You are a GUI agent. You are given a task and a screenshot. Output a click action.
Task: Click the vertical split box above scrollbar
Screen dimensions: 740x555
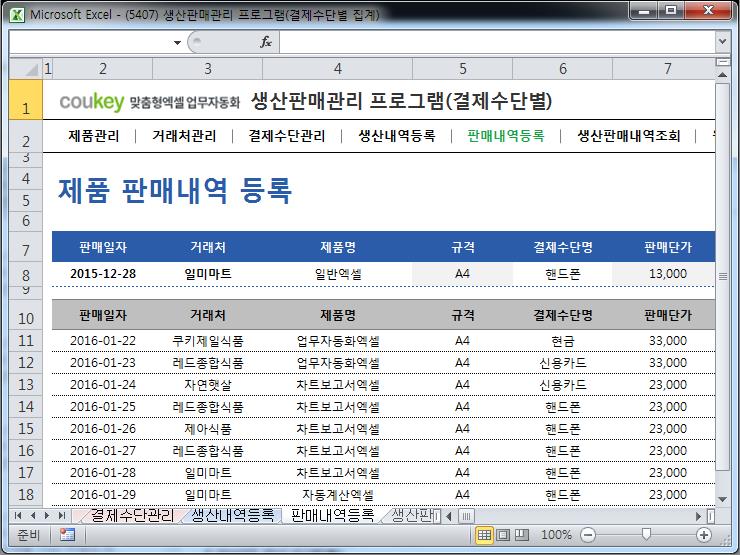tap(722, 62)
